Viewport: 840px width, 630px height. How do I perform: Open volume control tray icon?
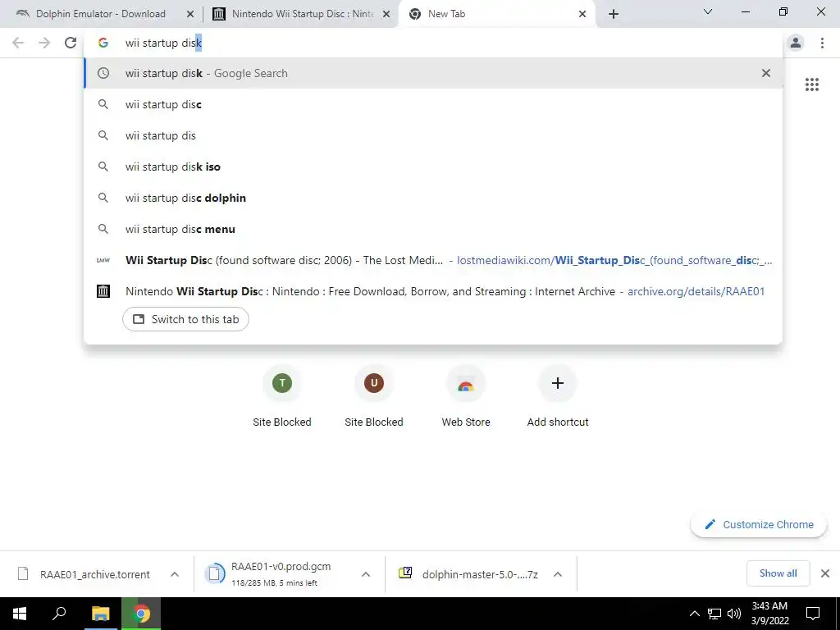point(734,614)
